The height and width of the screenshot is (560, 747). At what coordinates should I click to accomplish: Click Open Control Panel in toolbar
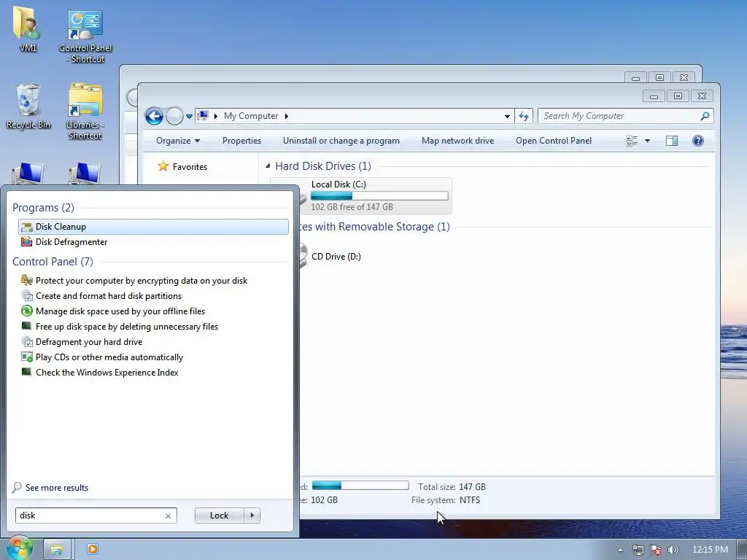pos(554,141)
